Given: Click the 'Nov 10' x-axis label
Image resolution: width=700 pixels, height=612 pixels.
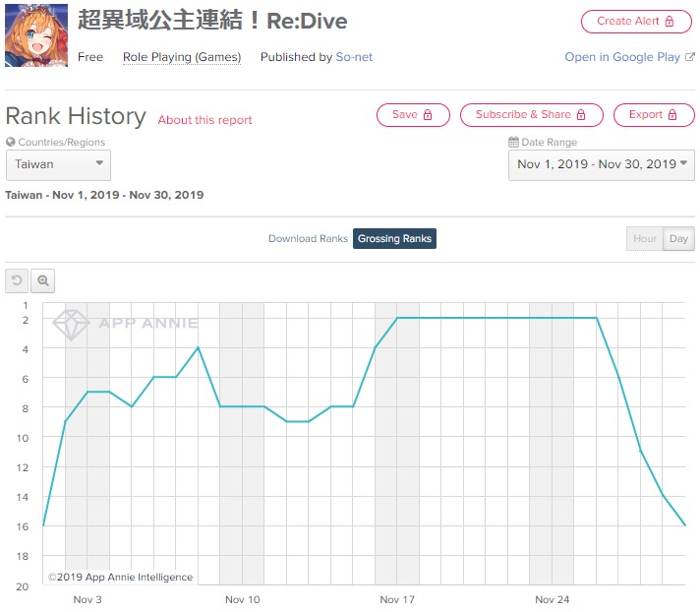Looking at the screenshot, I should click(243, 599).
